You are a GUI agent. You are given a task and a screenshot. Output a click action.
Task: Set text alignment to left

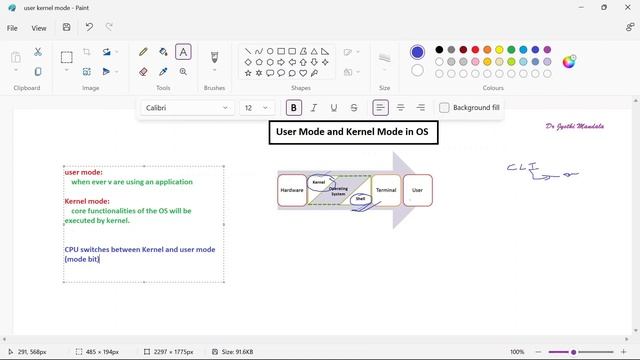(380, 108)
